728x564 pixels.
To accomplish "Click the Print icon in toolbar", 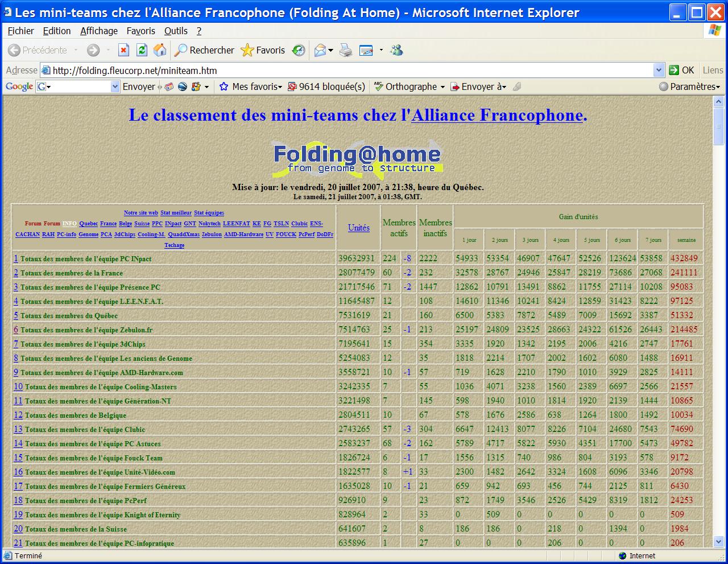I will (x=345, y=51).
